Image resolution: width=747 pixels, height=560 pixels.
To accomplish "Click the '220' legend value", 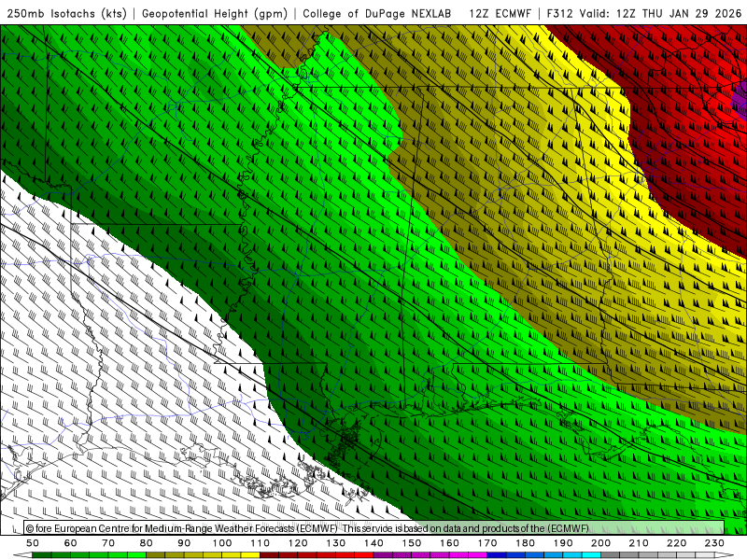I will [x=676, y=543].
